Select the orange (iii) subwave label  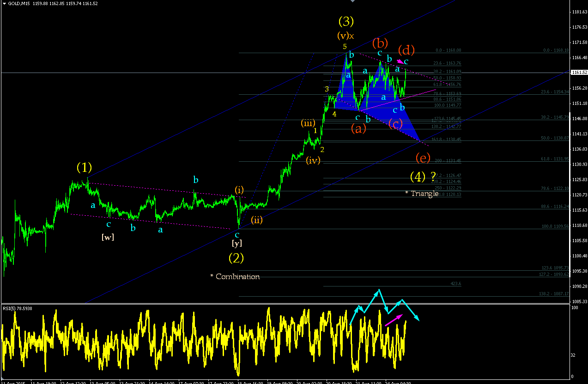tap(308, 123)
